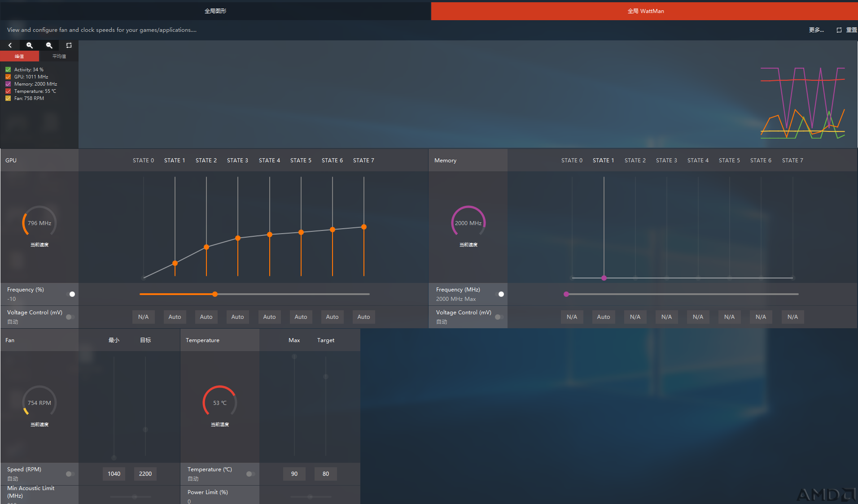Click GPU STATE 0 voltage N/A field
The image size is (858, 504).
tap(143, 317)
